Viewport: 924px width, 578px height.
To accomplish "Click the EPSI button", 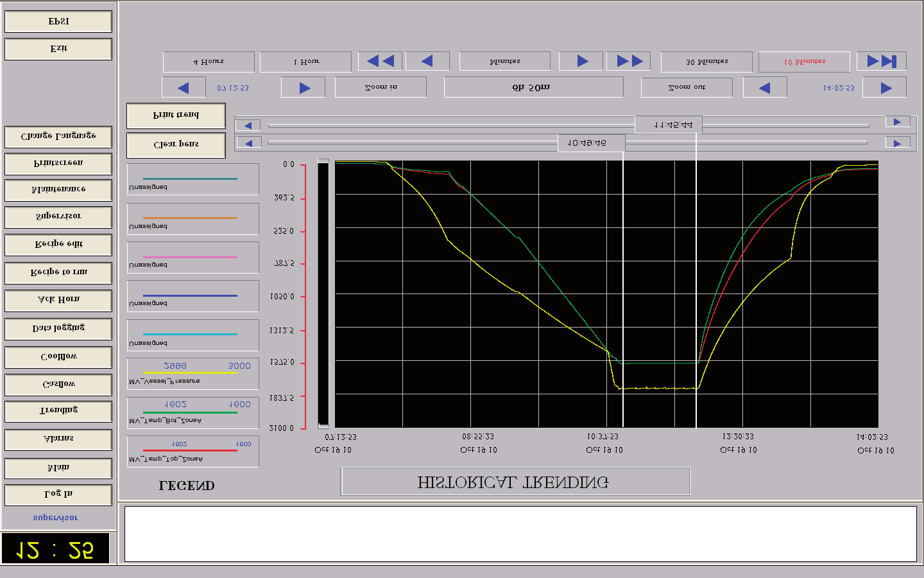I will coord(58,21).
